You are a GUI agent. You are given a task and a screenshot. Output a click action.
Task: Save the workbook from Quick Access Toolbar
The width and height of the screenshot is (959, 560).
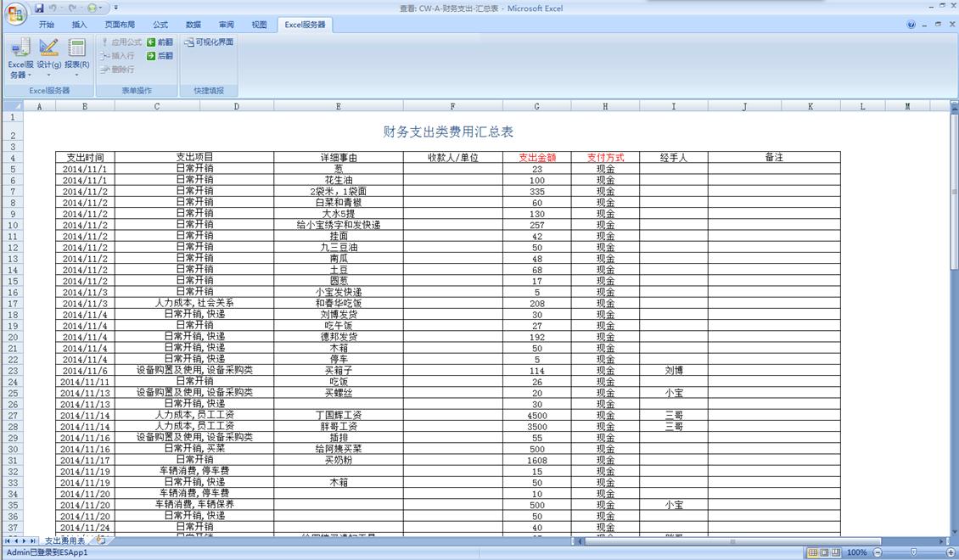tap(40, 8)
